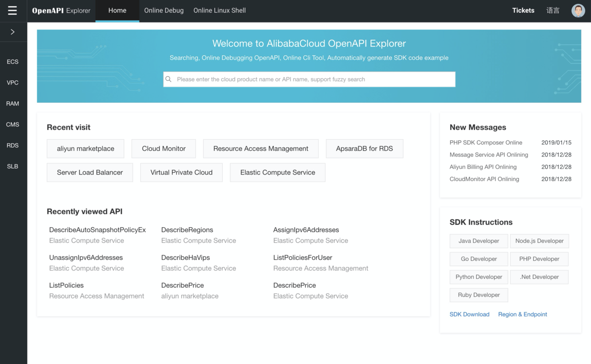Switch to the Online Debug tab

click(x=164, y=10)
